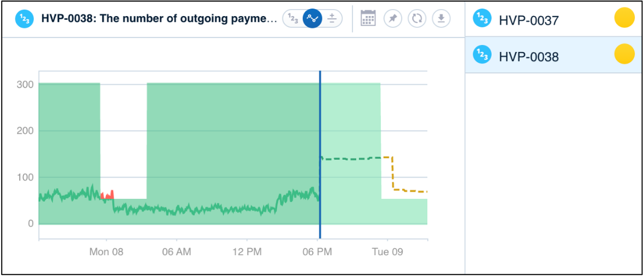The width and height of the screenshot is (644, 276).
Task: Click the yellow status indicator for HVP-0038
Action: pos(624,54)
